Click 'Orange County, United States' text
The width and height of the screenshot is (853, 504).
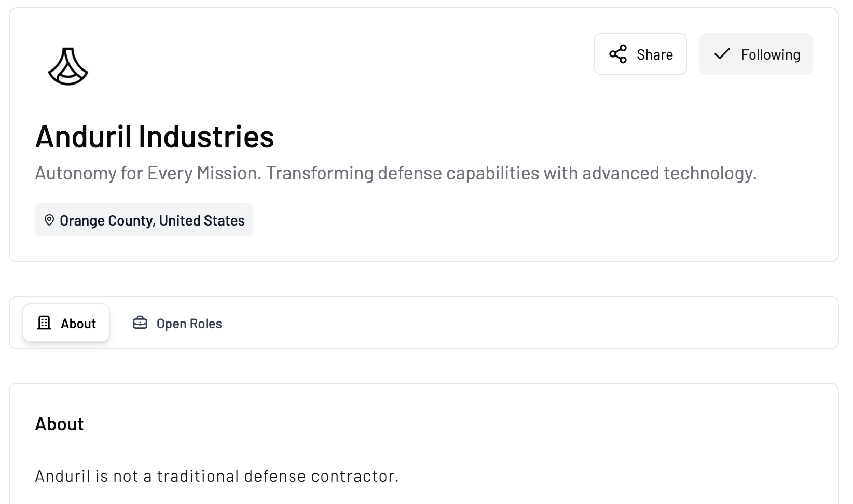(x=152, y=220)
